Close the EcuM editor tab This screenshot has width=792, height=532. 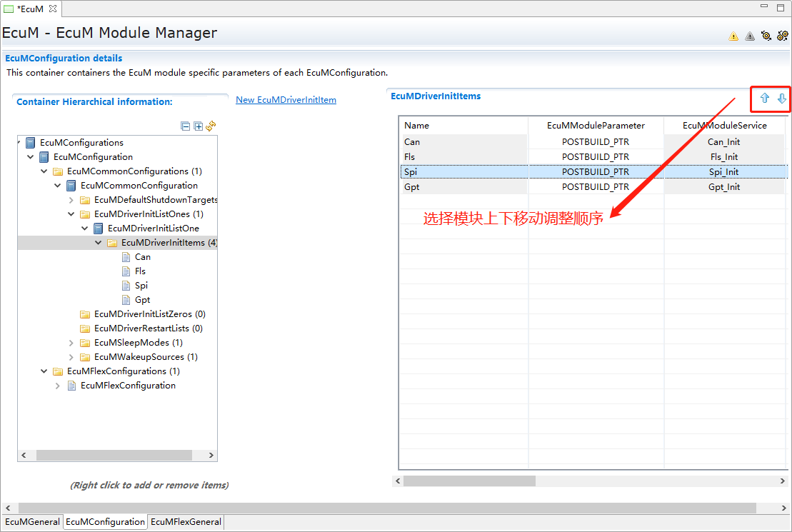(53, 9)
